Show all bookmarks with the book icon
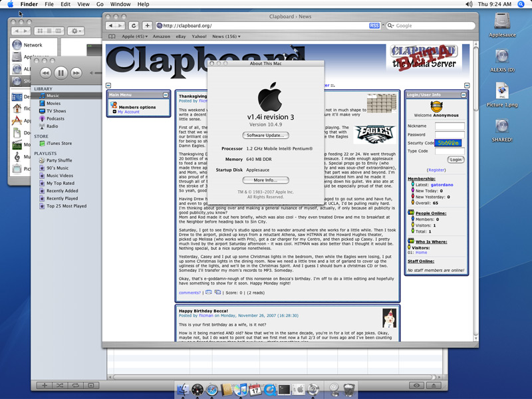The image size is (532, 399). tap(112, 37)
